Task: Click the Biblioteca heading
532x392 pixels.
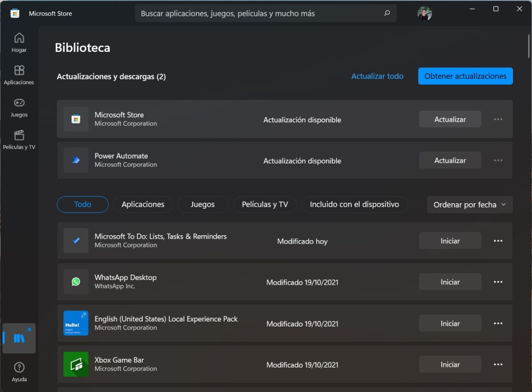Action: pyautogui.click(x=82, y=48)
